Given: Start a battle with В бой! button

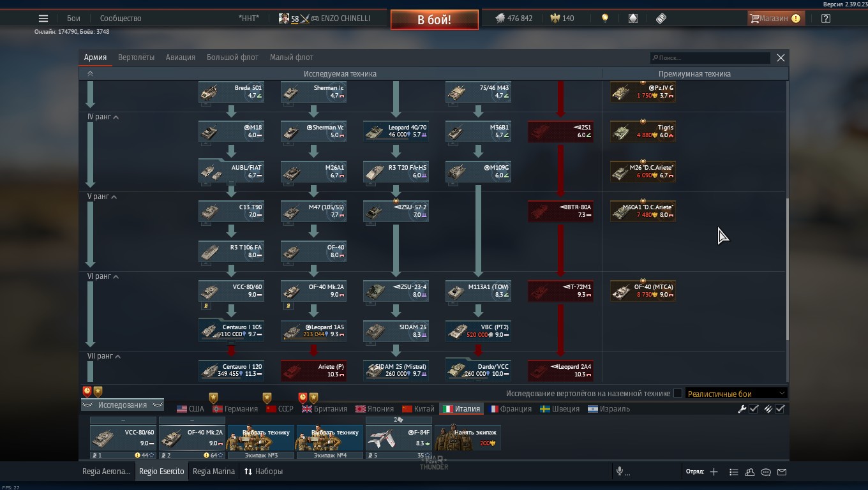Looking at the screenshot, I should pyautogui.click(x=435, y=20).
